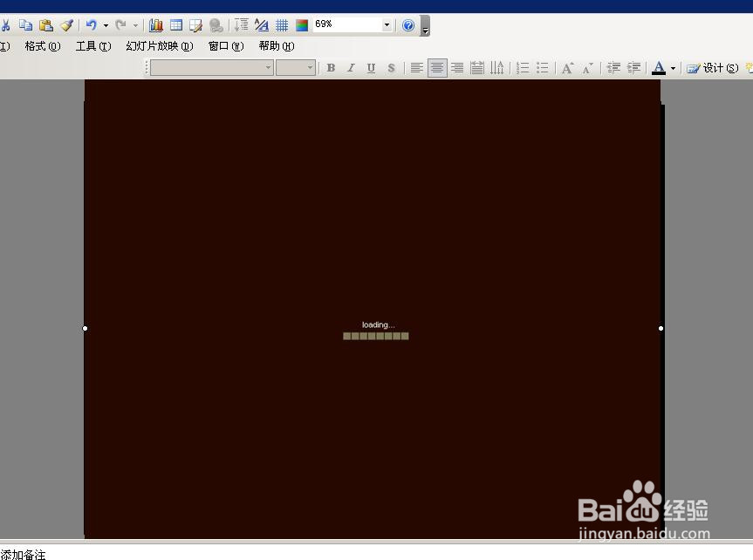753x560 pixels.
Task: Open the font size dropdown
Action: coord(311,68)
